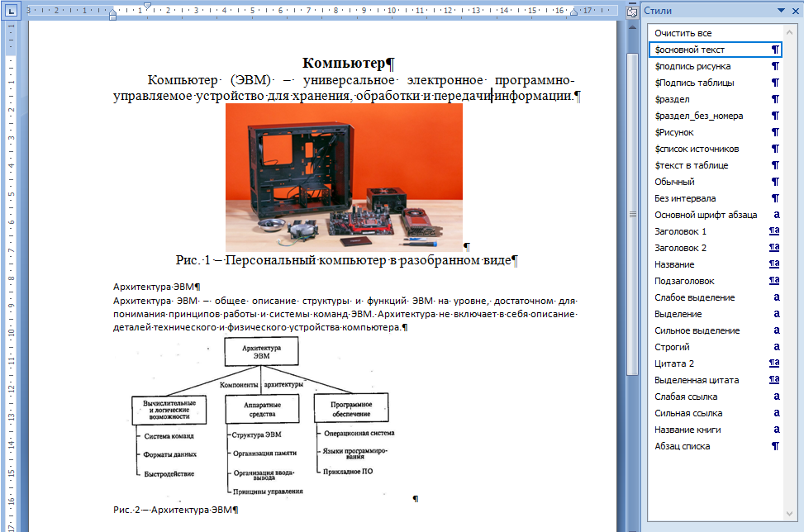Click the document vertical scrollbar thumb
The height and width of the screenshot is (532, 804).
(x=633, y=214)
